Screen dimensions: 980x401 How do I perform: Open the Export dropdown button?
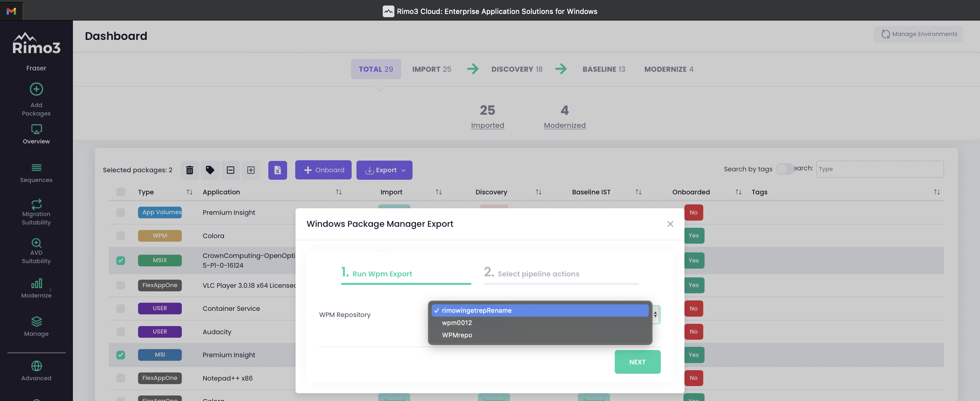pos(384,170)
